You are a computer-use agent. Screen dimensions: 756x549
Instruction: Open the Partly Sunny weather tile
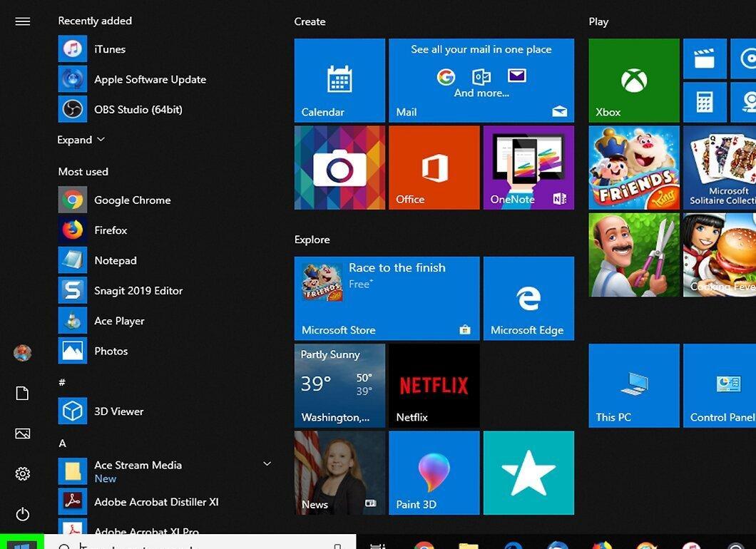(339, 385)
